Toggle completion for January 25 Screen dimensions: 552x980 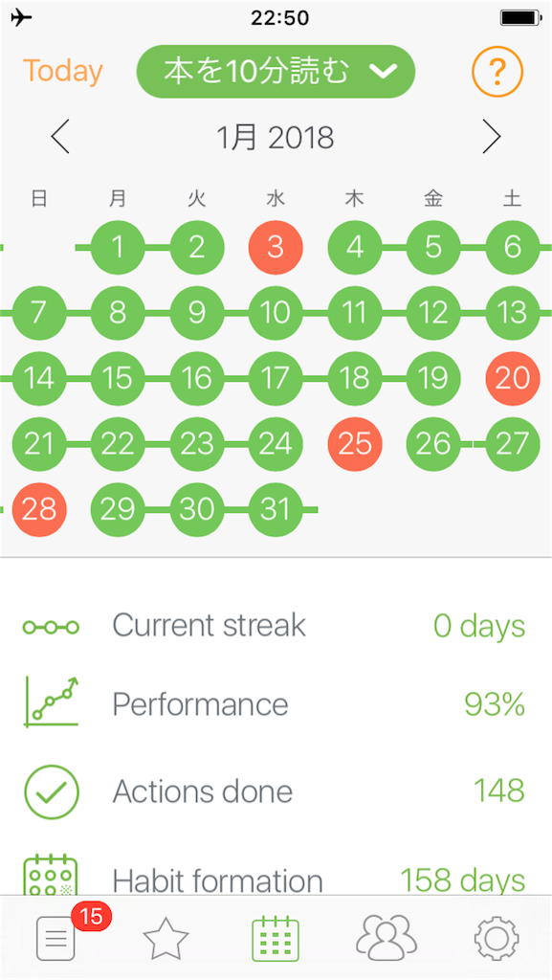(355, 444)
